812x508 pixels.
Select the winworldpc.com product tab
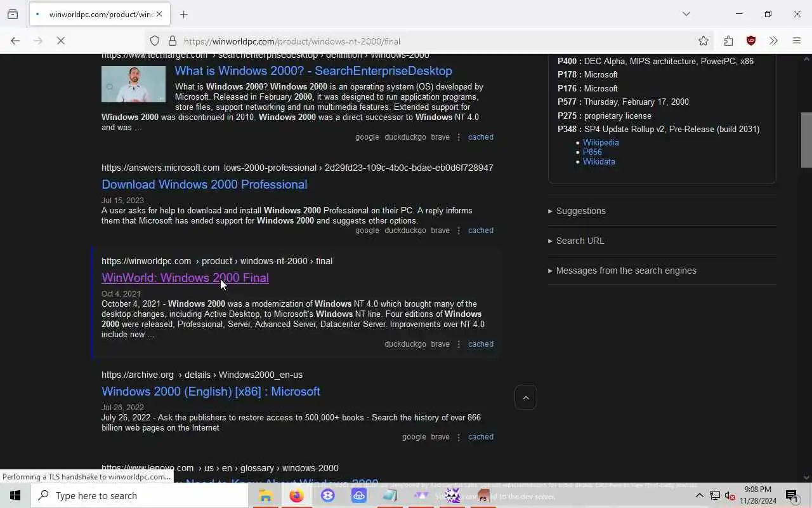pyautogui.click(x=98, y=14)
